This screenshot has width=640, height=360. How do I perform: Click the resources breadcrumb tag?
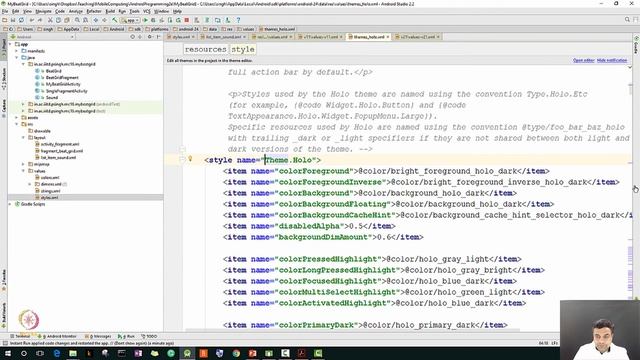[x=205, y=49]
